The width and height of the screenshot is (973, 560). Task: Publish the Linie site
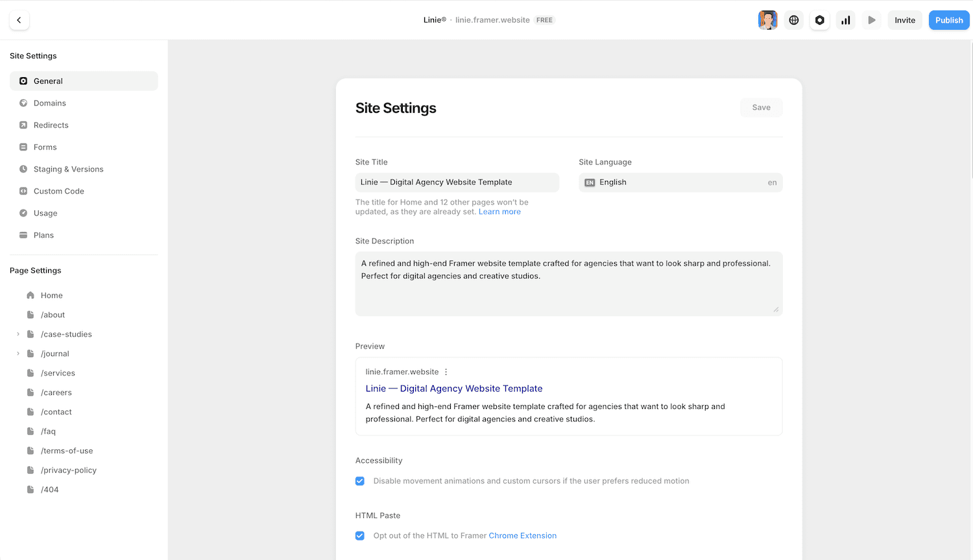(948, 20)
